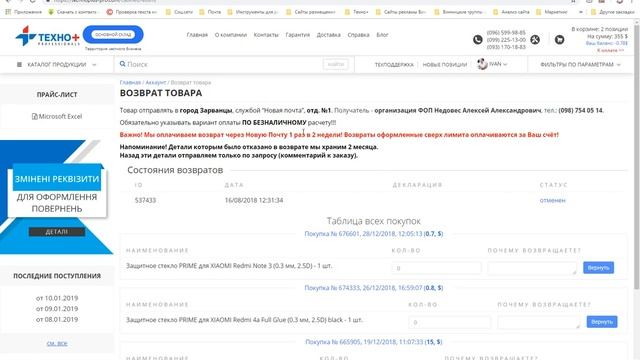The height and width of the screenshot is (360, 640).
Task: Click return reason field for Redmi Note 3
Action: click(532, 268)
